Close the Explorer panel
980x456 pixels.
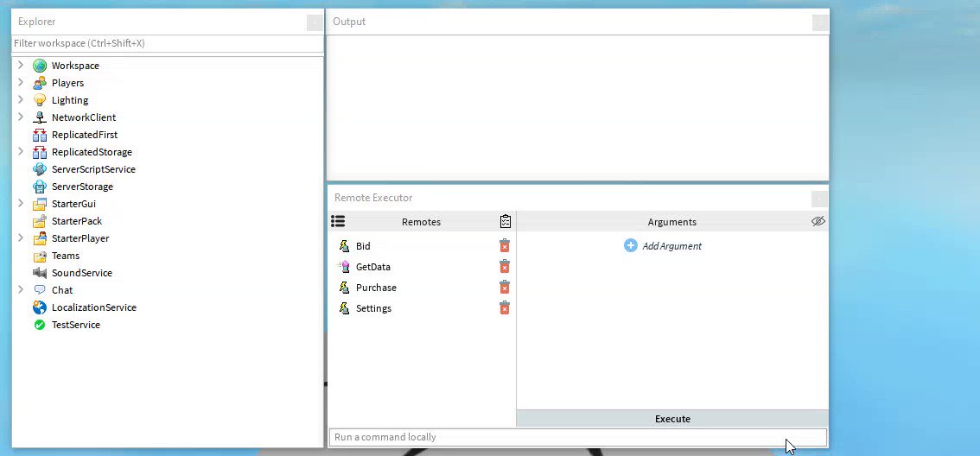[315, 22]
